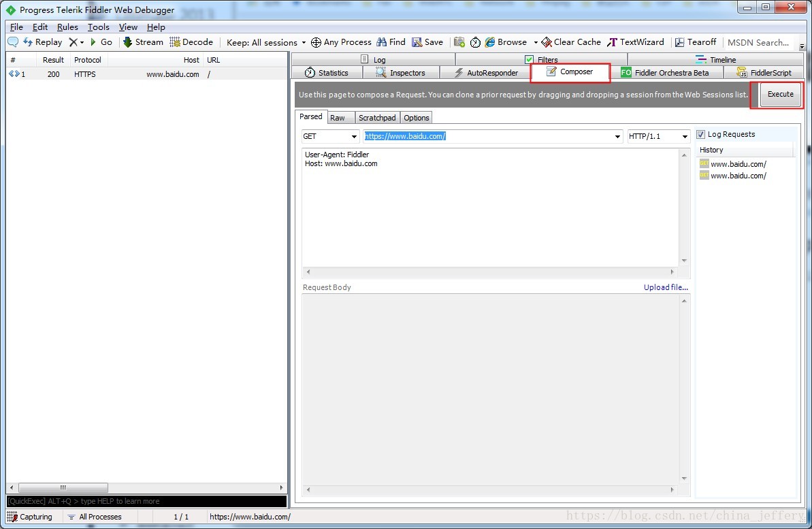The height and width of the screenshot is (529, 812).
Task: Expand the Browse dropdown arrow
Action: (536, 42)
